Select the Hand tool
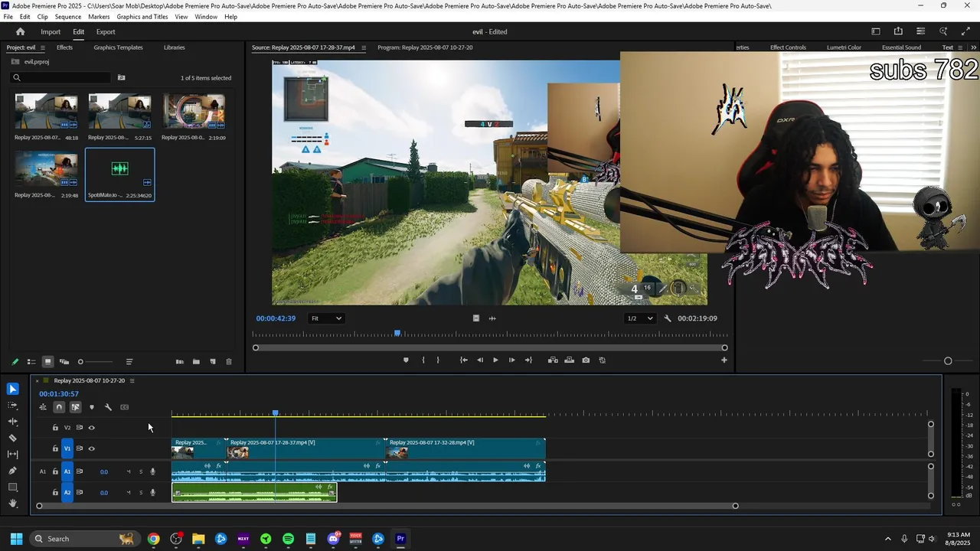 point(12,503)
